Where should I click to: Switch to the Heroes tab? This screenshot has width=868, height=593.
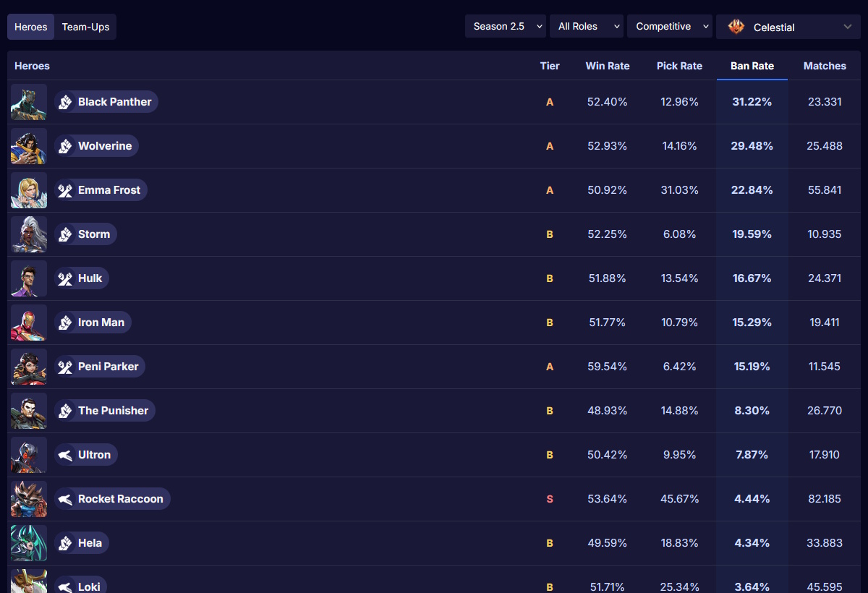tap(30, 27)
